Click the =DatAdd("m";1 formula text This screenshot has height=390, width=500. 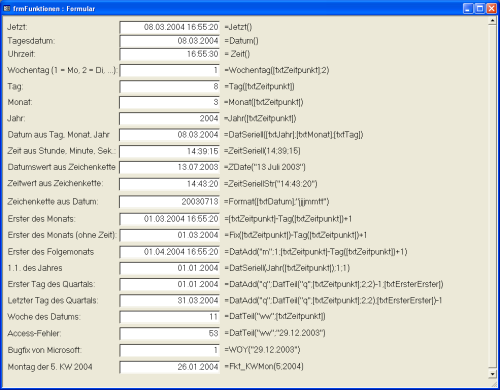click(x=316, y=252)
